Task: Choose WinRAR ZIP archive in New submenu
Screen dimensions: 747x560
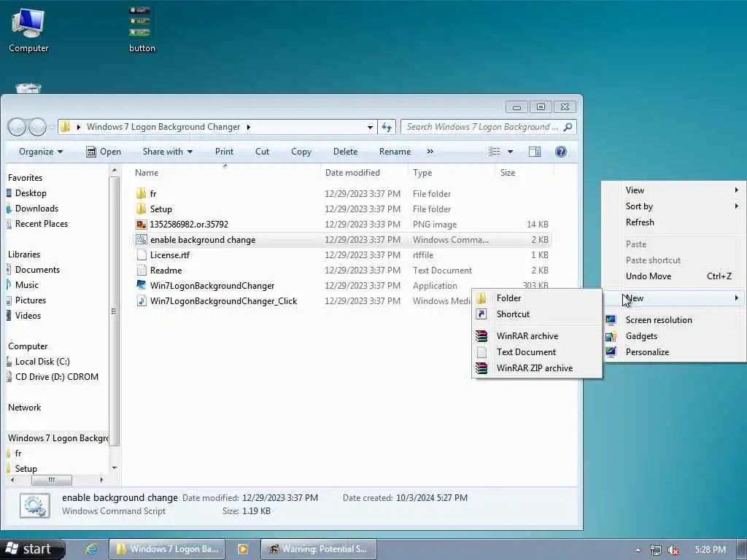Action: click(x=537, y=368)
